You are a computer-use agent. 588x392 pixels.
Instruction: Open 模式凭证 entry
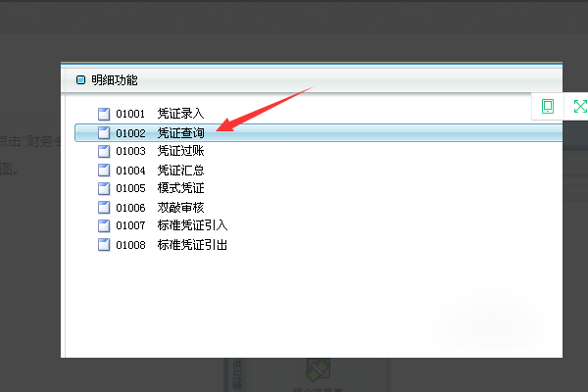coord(180,188)
